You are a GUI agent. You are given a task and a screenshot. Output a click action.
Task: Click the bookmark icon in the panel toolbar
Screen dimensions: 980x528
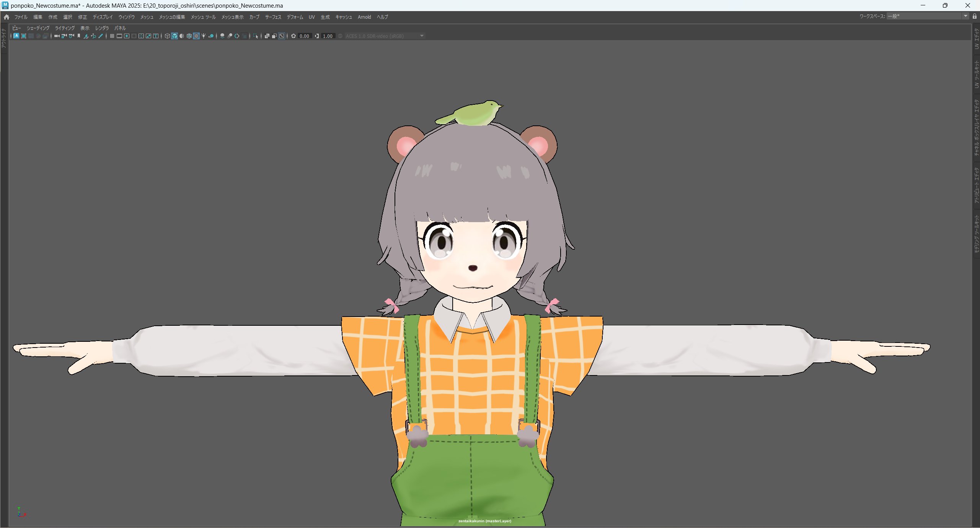click(79, 36)
